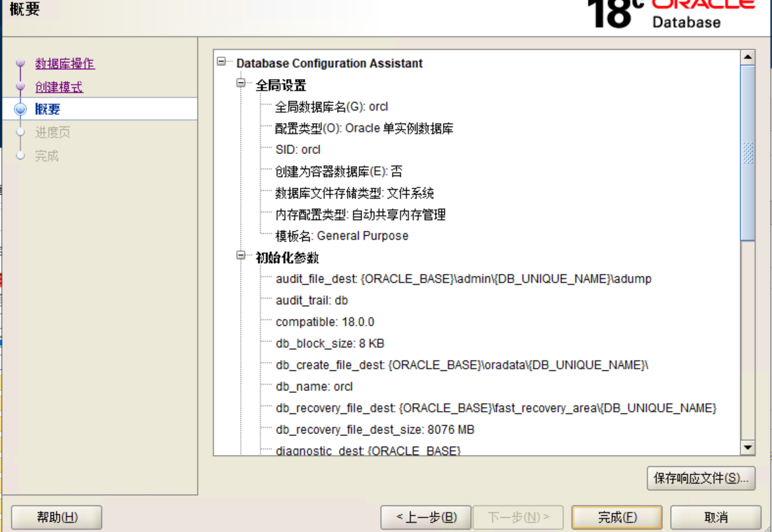Collapse the 全局设置 tree section
The width and height of the screenshot is (772, 532).
point(241,83)
